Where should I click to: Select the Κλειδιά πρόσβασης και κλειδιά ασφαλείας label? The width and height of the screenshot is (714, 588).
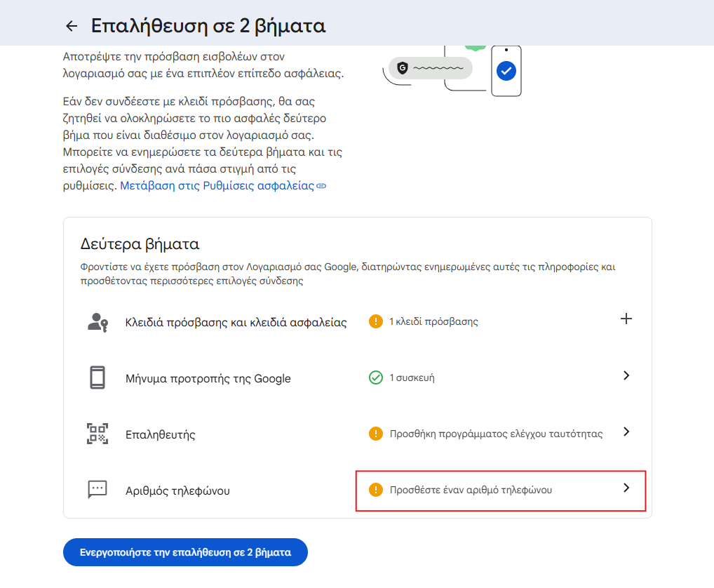[x=236, y=323]
